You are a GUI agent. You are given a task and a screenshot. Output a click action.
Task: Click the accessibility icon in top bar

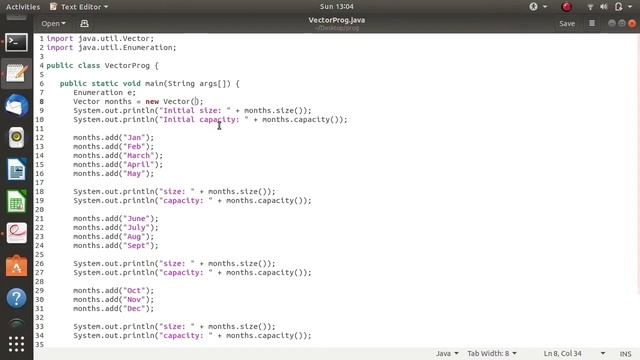point(533,7)
